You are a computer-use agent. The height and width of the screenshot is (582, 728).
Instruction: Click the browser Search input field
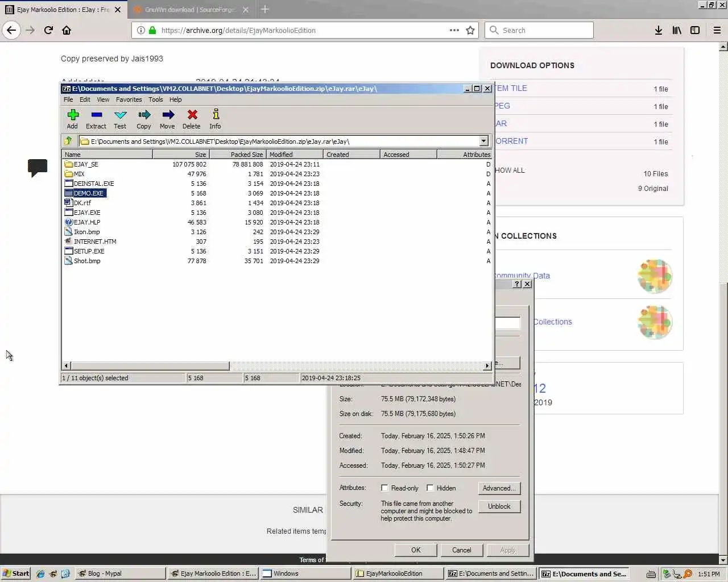coord(539,30)
